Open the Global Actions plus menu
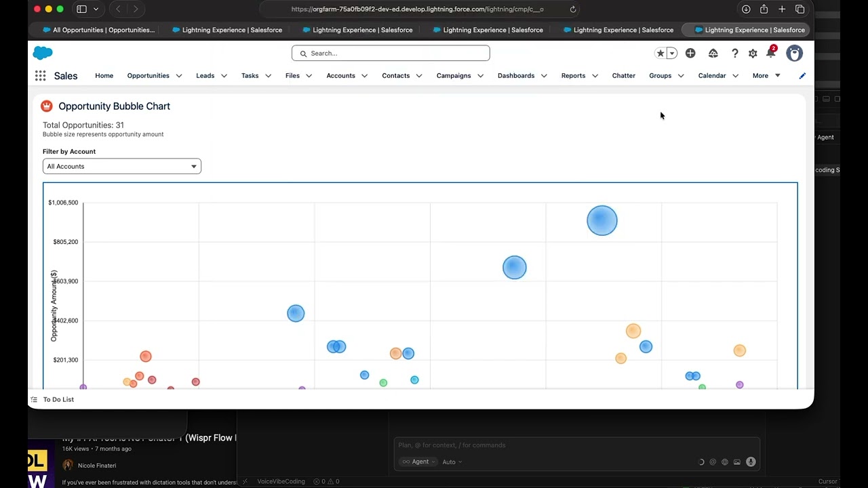This screenshot has height=488, width=868. tap(690, 53)
